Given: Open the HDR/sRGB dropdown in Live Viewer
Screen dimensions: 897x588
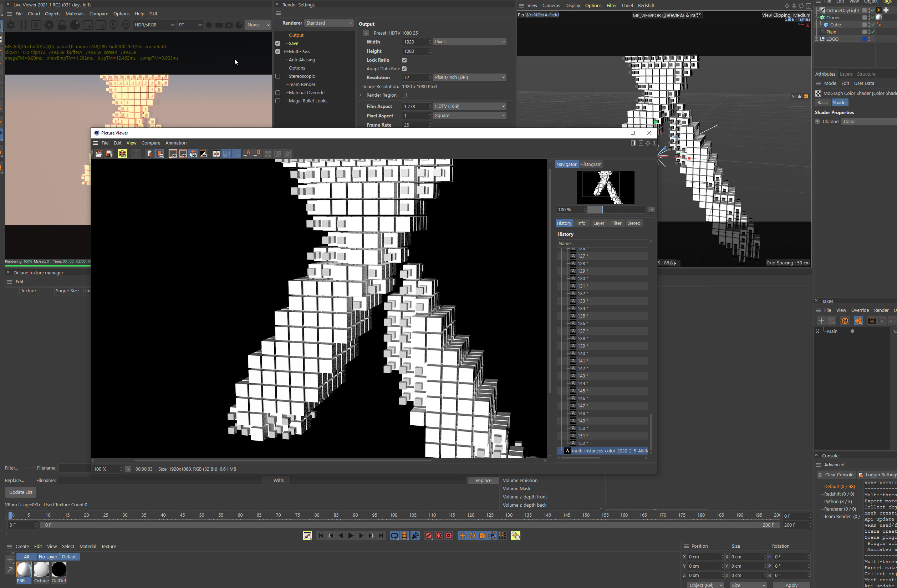Looking at the screenshot, I should coord(154,25).
